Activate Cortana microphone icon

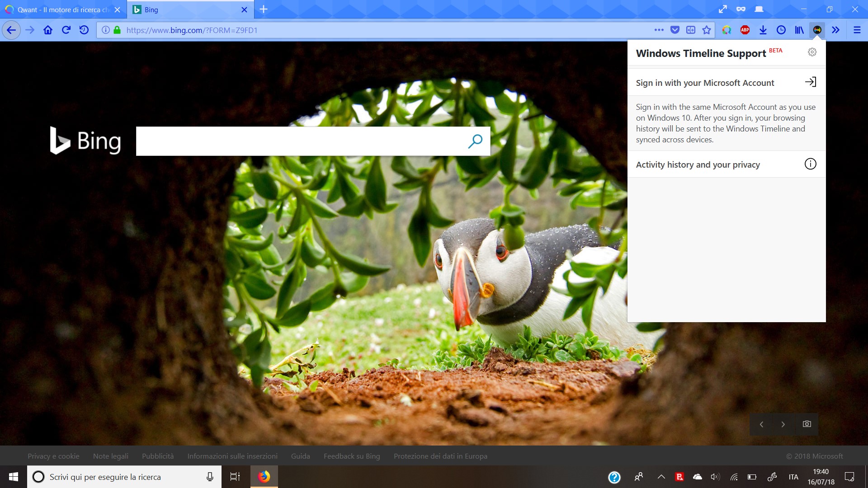210,477
